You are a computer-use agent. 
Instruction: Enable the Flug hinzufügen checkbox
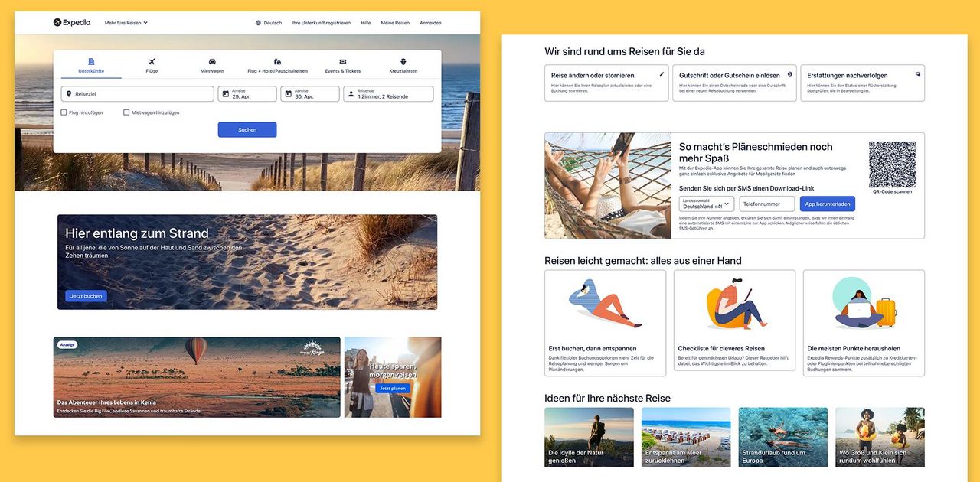64,112
